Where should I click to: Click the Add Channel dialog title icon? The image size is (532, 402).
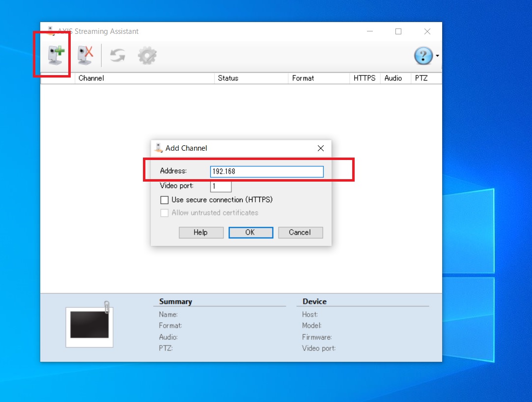click(x=159, y=148)
